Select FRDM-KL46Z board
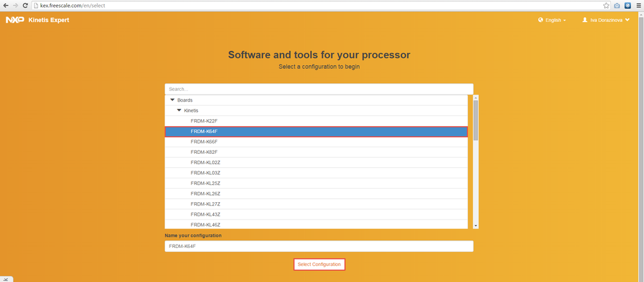 click(317, 225)
